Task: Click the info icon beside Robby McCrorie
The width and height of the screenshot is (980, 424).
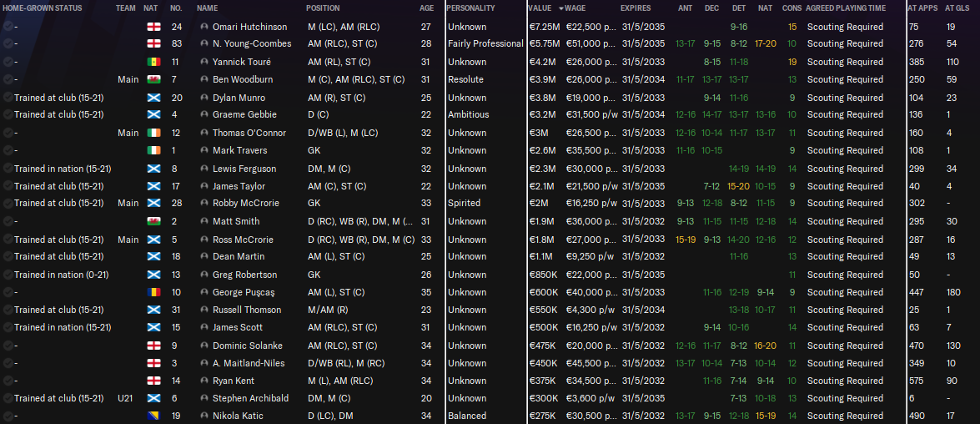Action: (204, 203)
